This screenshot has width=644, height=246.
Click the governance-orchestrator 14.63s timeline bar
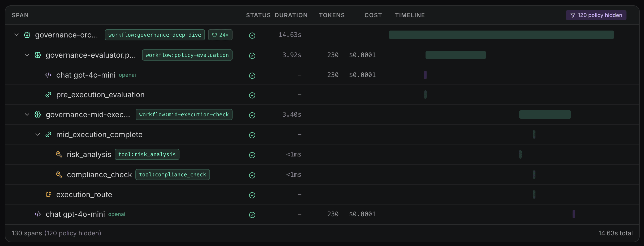(x=501, y=35)
